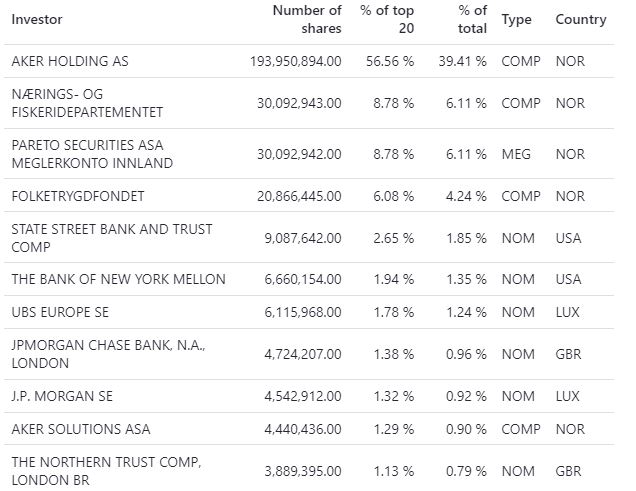636x491 pixels.
Task: Click UBS EUROPE SE investor name
Action: tap(60, 312)
